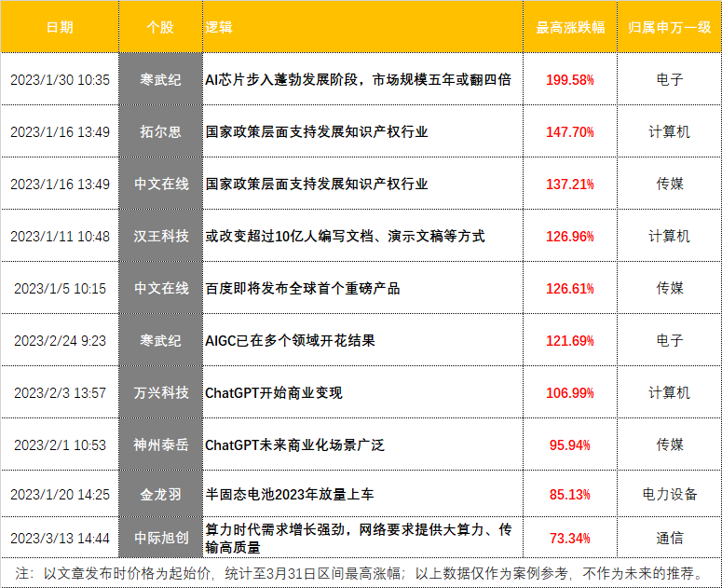Viewport: 722px width, 588px height.
Task: Click the stock name 汉王科技
Action: 161,236
